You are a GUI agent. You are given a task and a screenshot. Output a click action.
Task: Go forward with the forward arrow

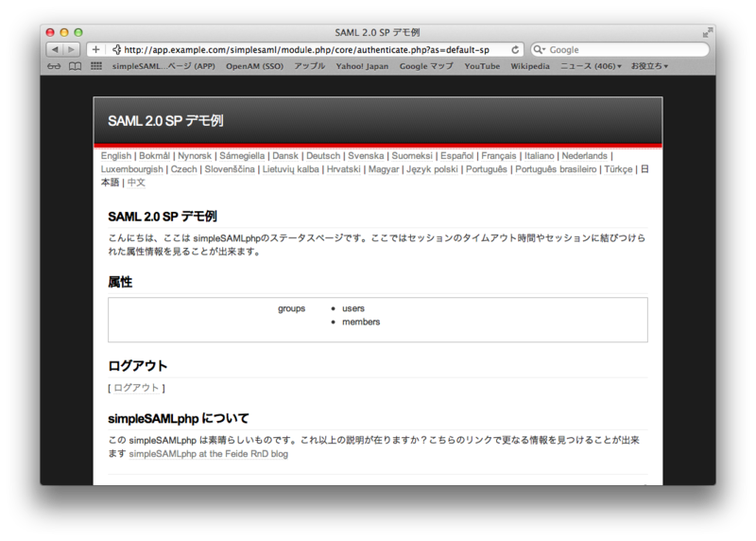[x=71, y=50]
